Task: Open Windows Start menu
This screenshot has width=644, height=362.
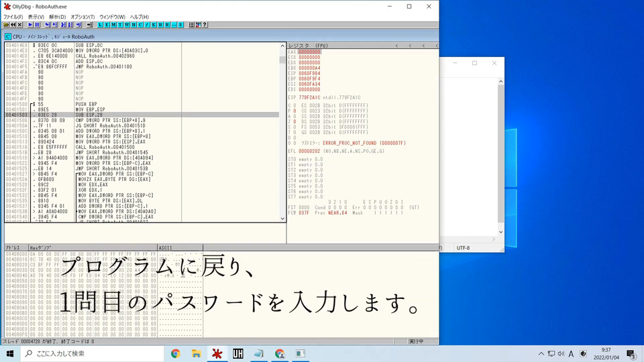Action: 10,353
